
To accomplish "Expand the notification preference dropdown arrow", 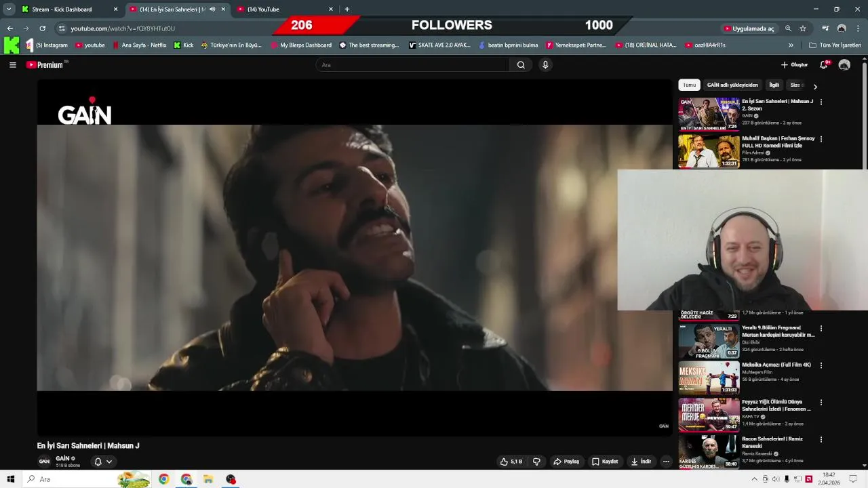I will [109, 462].
